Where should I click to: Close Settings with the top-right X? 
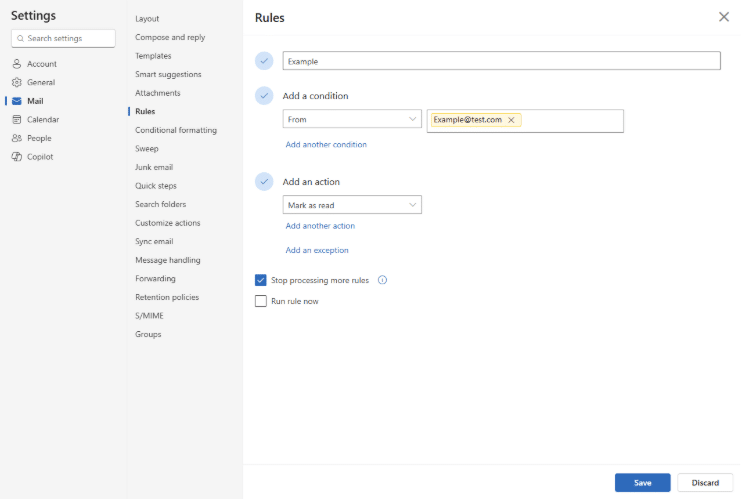(723, 17)
